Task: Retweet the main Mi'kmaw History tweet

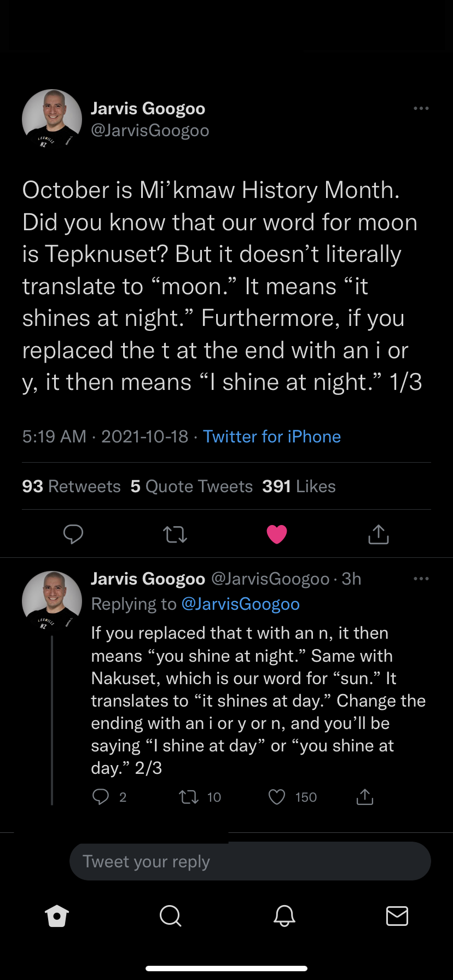Action: tap(175, 534)
